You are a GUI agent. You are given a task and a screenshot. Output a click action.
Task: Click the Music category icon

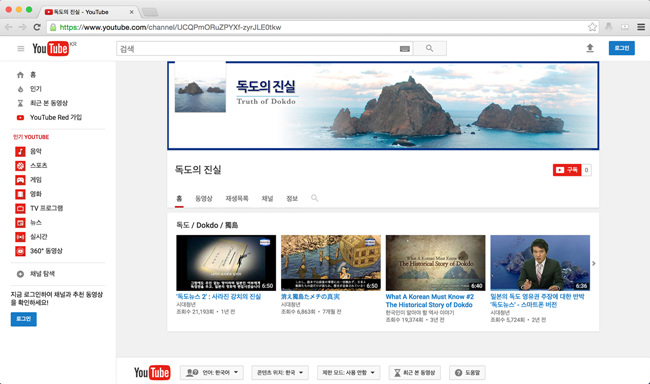tap(20, 151)
